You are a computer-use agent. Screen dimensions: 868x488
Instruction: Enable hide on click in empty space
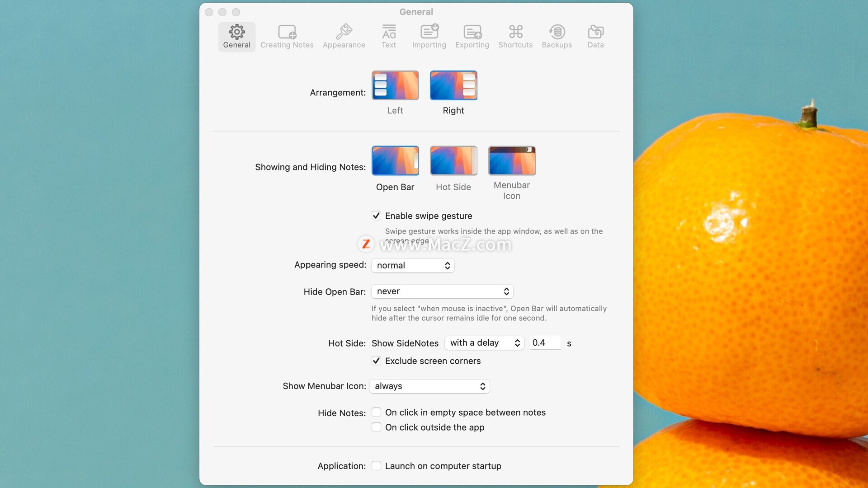coord(376,412)
